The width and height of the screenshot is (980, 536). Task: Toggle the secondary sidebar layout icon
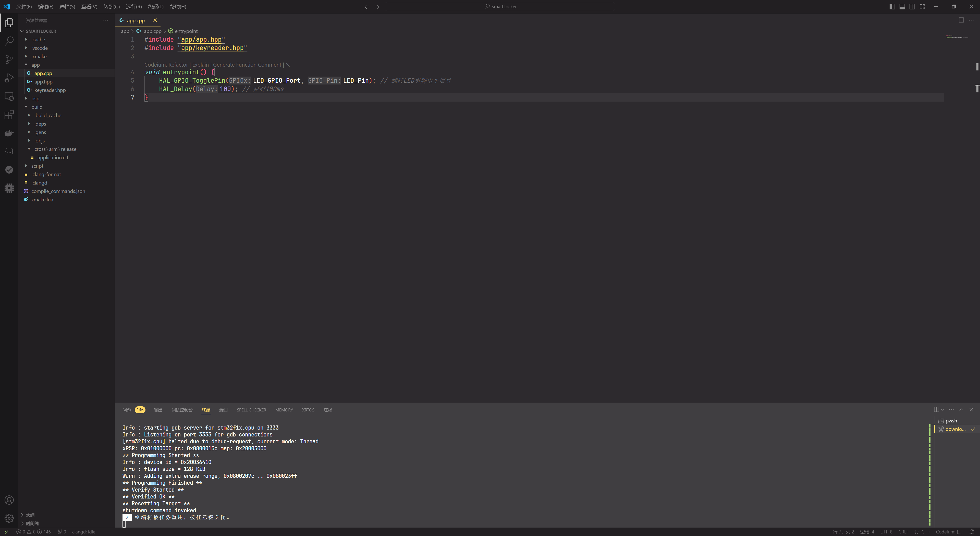[912, 6]
